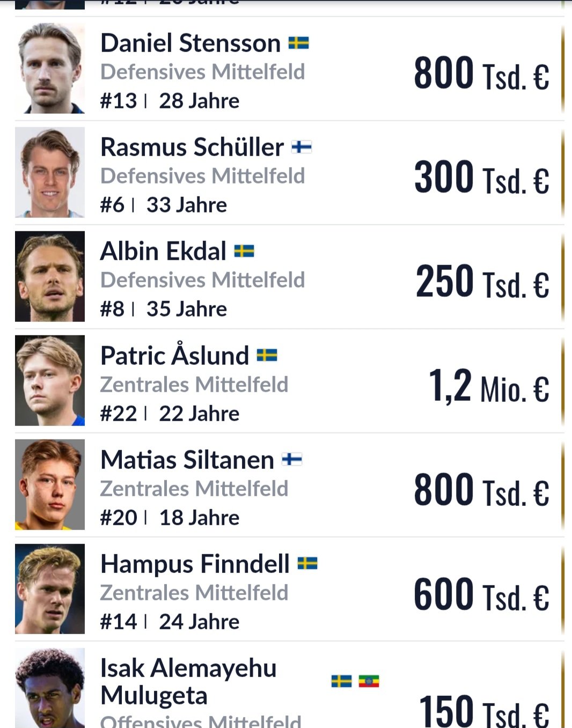The image size is (572, 728).
Task: Select Albin Ekdal's 250 Tsd. € value
Action: click(483, 282)
